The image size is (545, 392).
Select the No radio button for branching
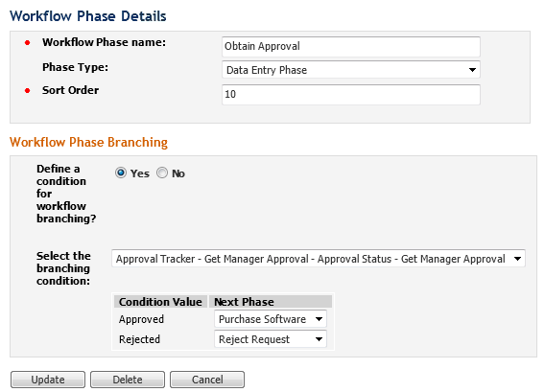click(x=162, y=173)
